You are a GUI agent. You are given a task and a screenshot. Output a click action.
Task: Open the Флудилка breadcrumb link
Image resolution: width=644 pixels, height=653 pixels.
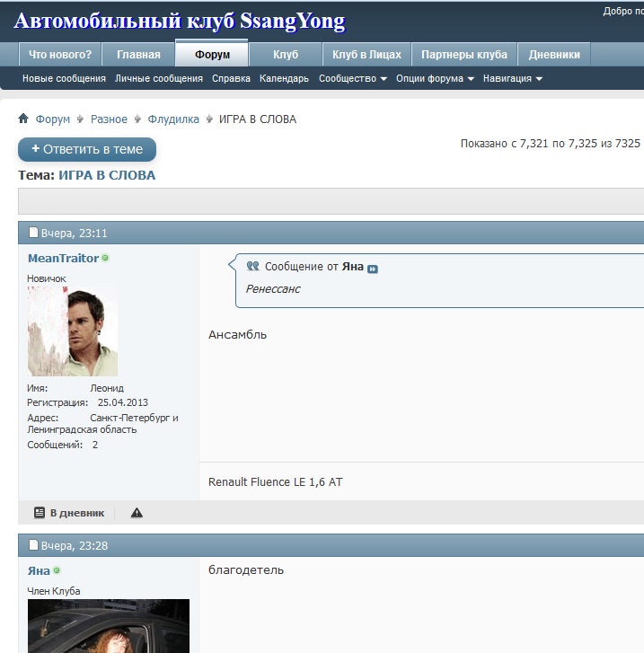173,119
